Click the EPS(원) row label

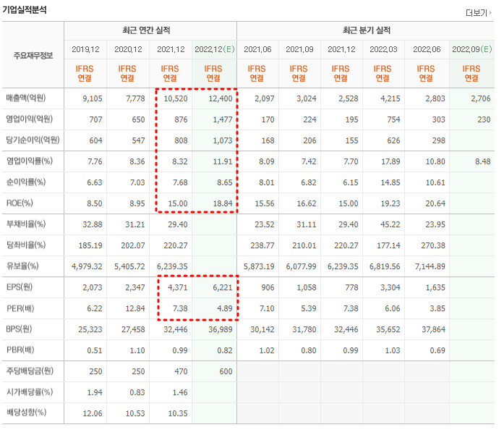point(20,287)
